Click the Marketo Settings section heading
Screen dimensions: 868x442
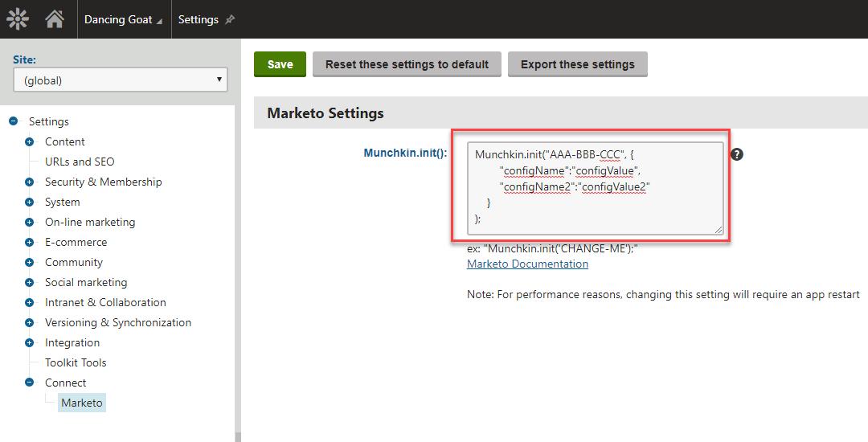click(325, 113)
